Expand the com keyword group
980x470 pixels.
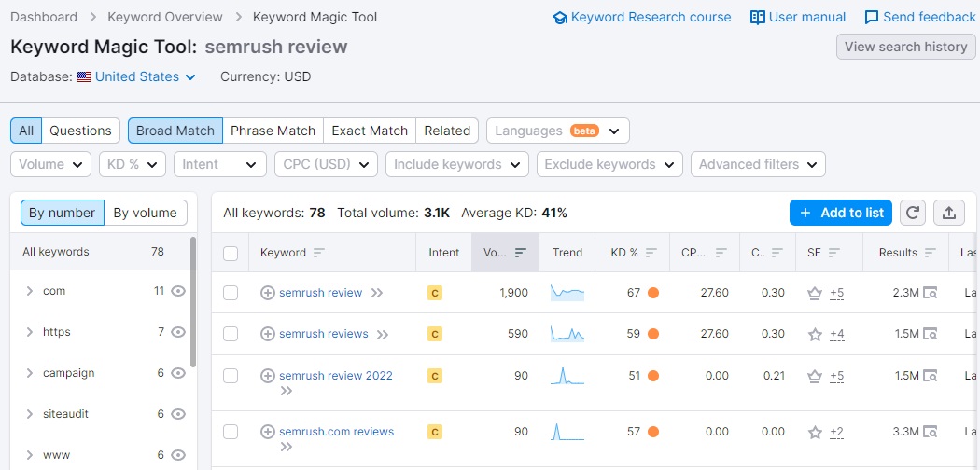point(29,291)
